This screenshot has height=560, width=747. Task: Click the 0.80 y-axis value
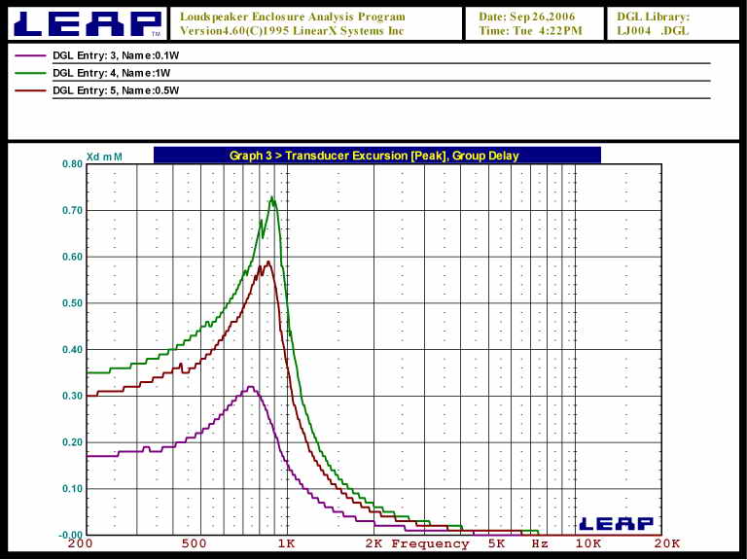[x=72, y=163]
